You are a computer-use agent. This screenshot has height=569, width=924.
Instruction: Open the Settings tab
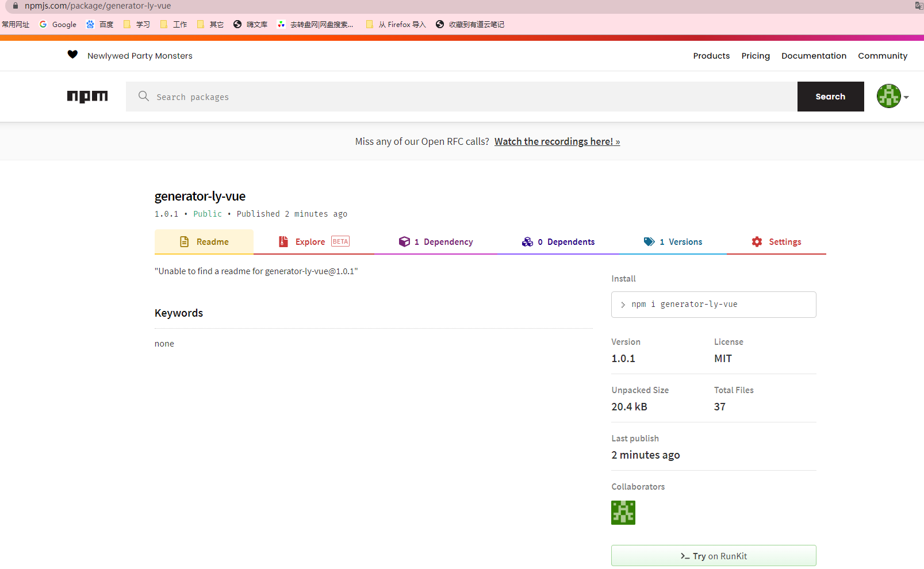click(x=776, y=242)
